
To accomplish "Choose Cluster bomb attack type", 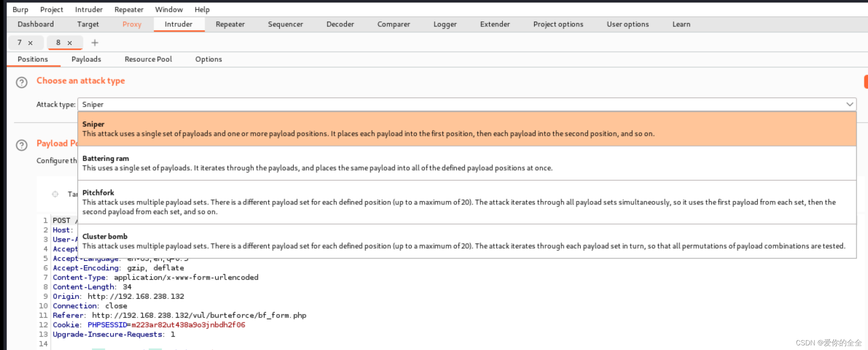I will [467, 241].
